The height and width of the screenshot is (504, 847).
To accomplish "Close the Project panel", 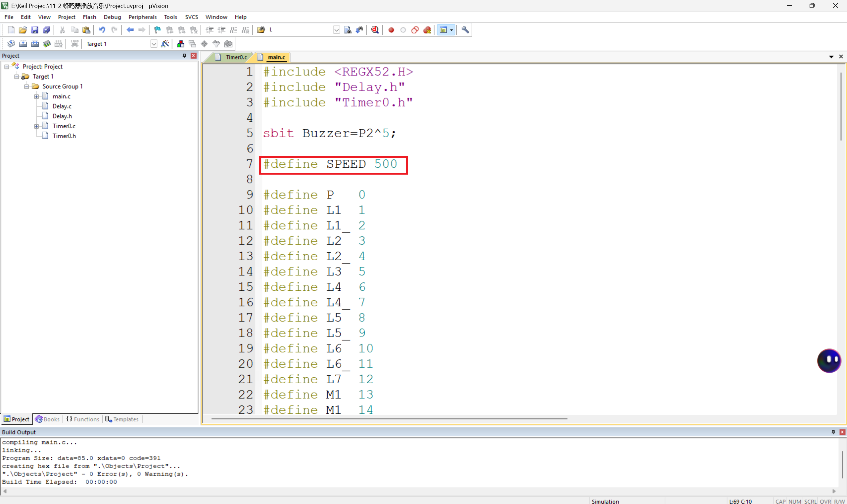I will click(x=194, y=55).
